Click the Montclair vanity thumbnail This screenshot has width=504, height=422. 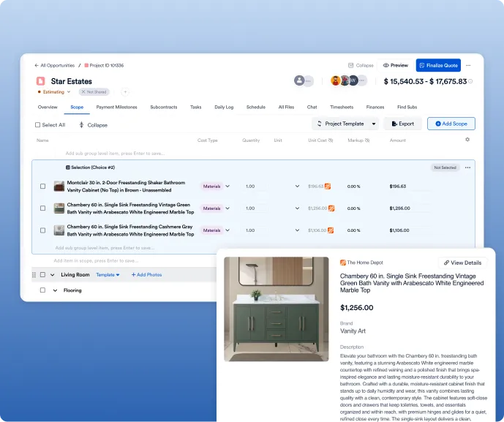pos(59,186)
